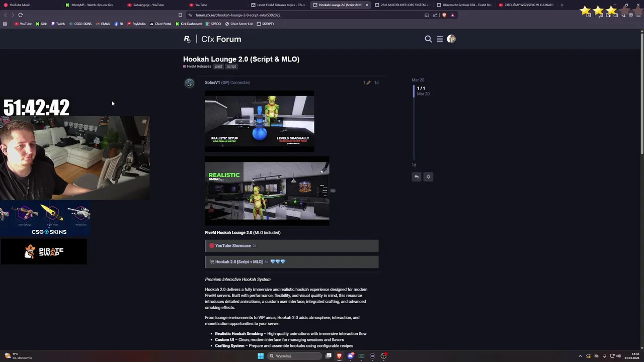Go back with browser back arrow
The image size is (644, 362).
pos(5,15)
